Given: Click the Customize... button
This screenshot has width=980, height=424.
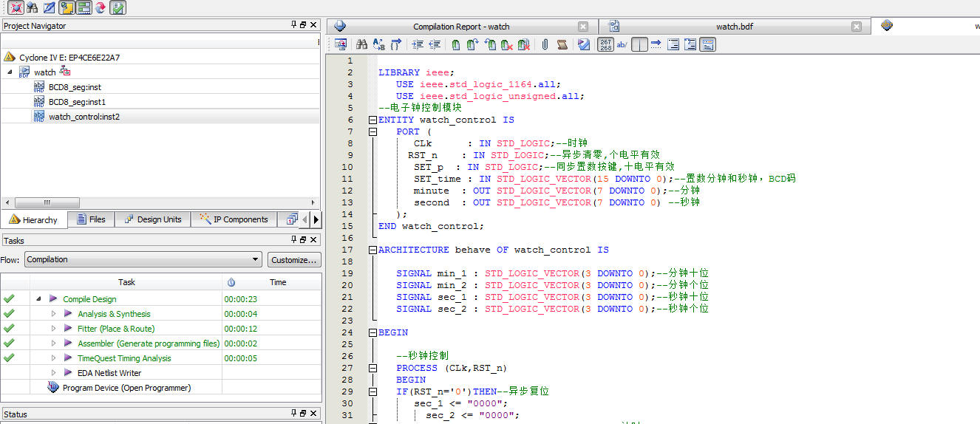Looking at the screenshot, I should click(293, 260).
